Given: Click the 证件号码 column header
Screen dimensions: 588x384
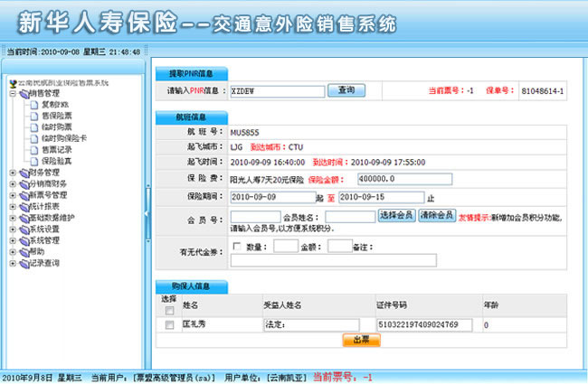Looking at the screenshot, I should point(392,305).
